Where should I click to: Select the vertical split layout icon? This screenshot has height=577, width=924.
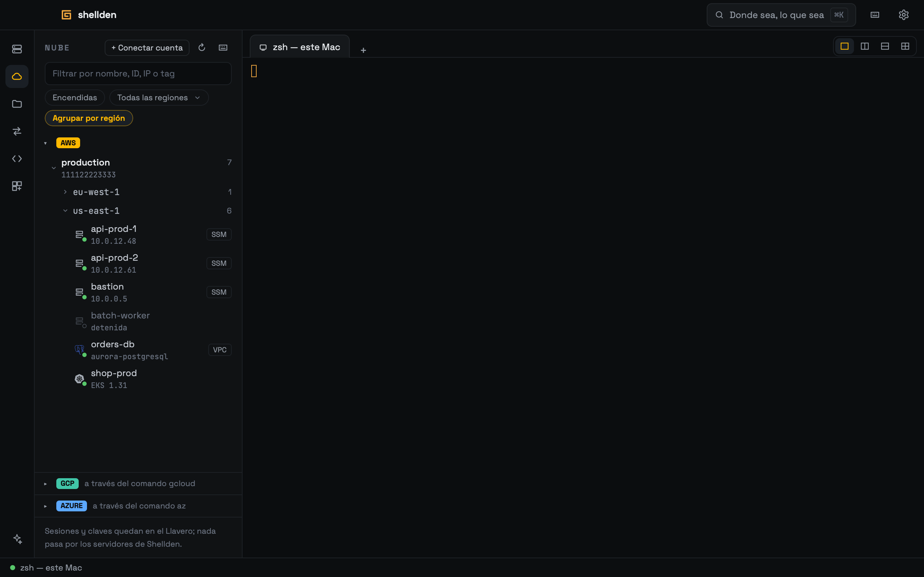(x=864, y=46)
